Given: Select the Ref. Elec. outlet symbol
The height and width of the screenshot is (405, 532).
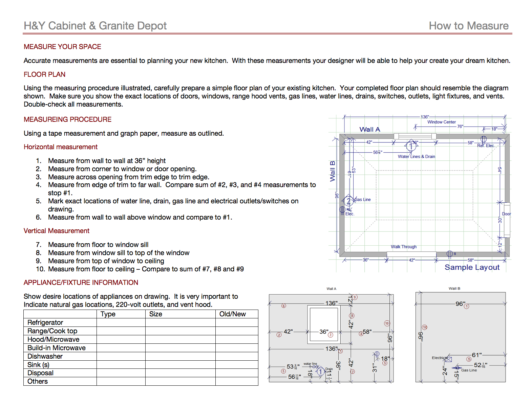Looking at the screenshot, I should click(484, 139).
